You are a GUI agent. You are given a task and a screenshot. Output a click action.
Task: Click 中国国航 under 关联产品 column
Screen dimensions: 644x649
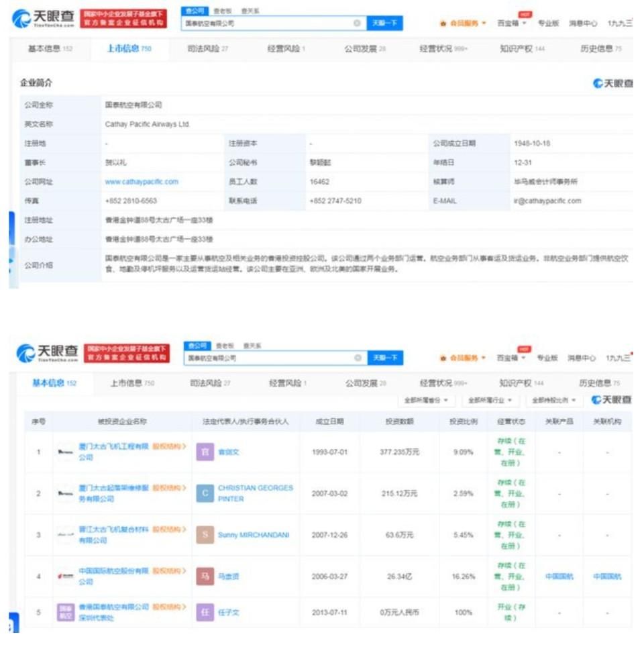pyautogui.click(x=559, y=576)
